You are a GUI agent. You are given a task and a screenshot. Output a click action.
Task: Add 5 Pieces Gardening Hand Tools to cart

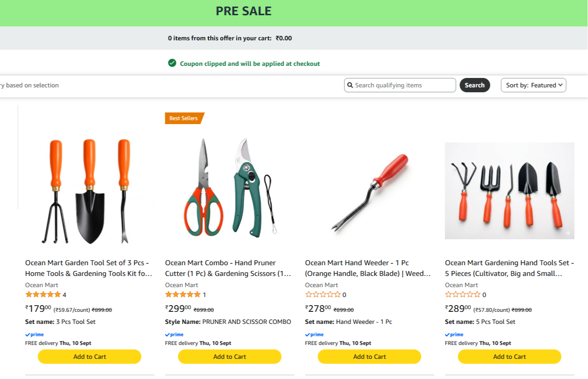pos(510,357)
